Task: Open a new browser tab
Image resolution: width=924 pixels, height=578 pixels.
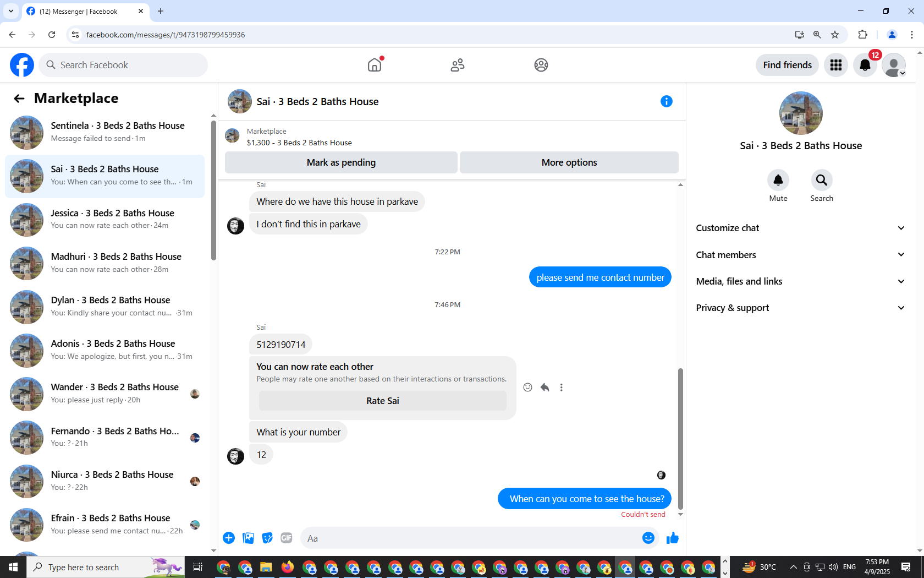Action: coord(161,11)
